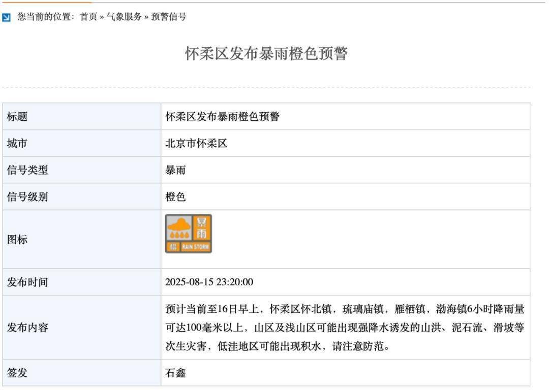This screenshot has height=392, width=549.
Task: Select the 发布时间 row label
Action: tap(27, 282)
